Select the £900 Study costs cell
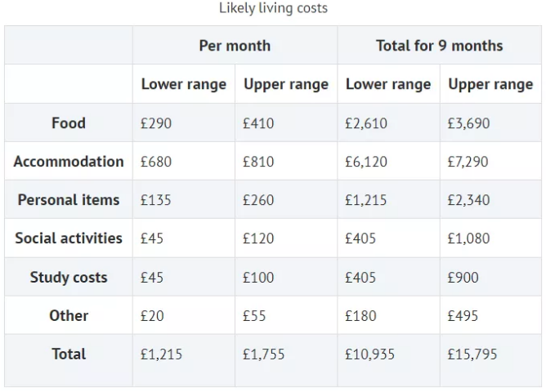This screenshot has width=546, height=392. 463,278
